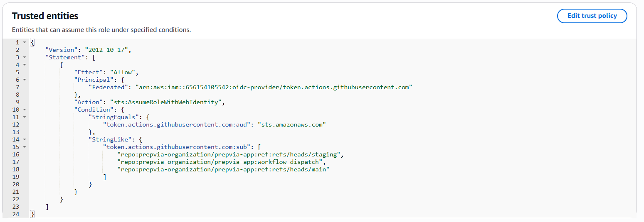The width and height of the screenshot is (644, 222).
Task: Collapse the statement object fold arrow on line 4
Action: 25,65
